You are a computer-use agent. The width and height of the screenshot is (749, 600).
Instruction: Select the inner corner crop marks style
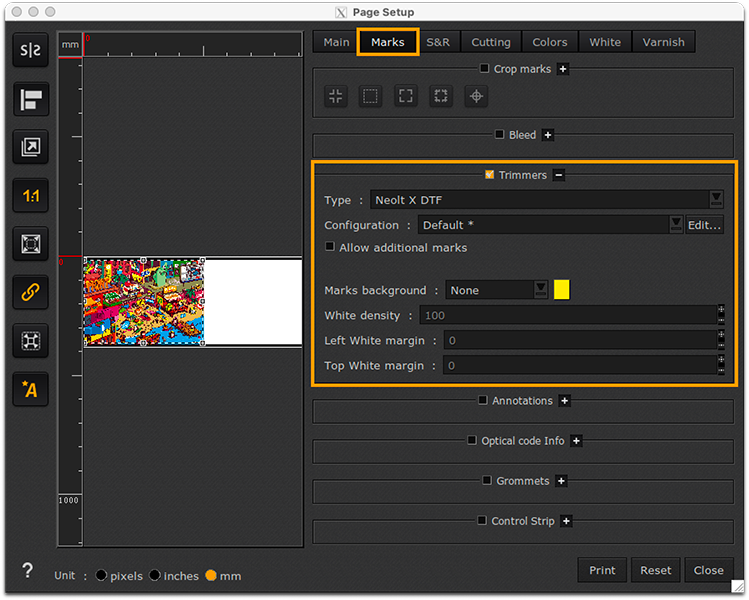(x=336, y=96)
